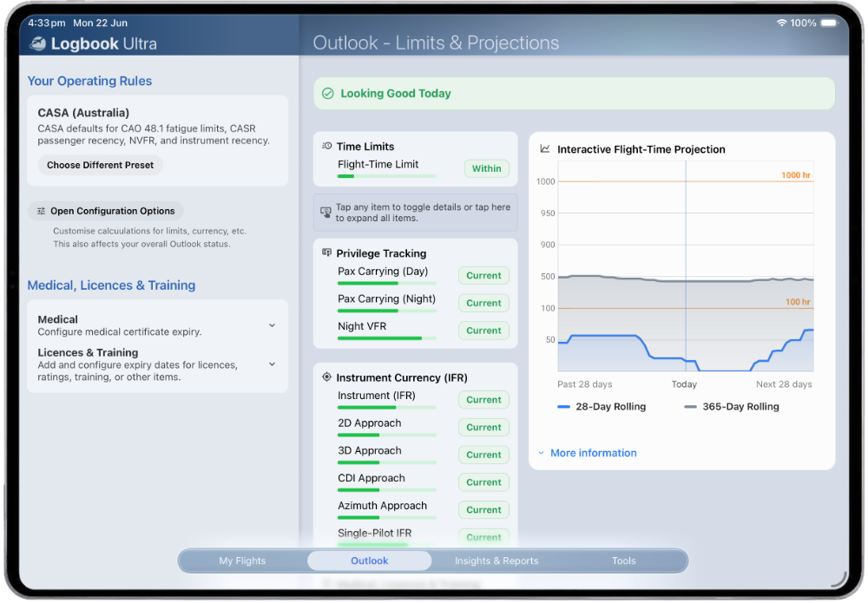Click the Next 28 days axis label
The image size is (868, 603).
point(785,385)
